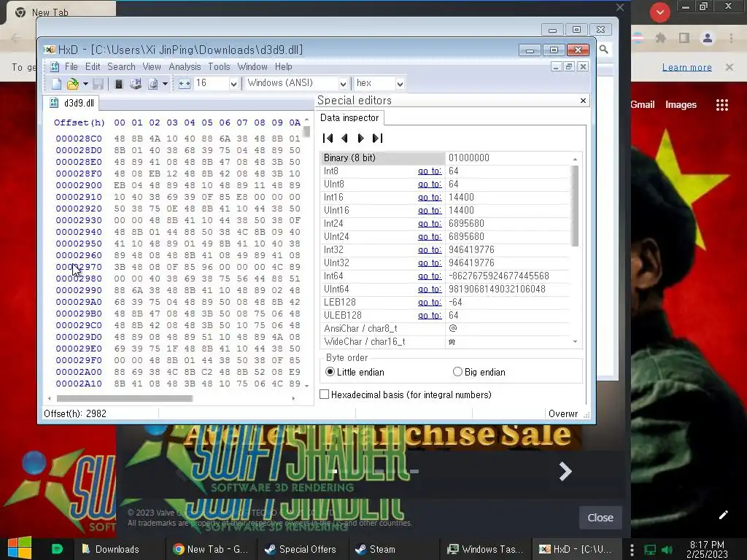Open the Search menu in HxD
The width and height of the screenshot is (747, 560).
[x=121, y=66]
